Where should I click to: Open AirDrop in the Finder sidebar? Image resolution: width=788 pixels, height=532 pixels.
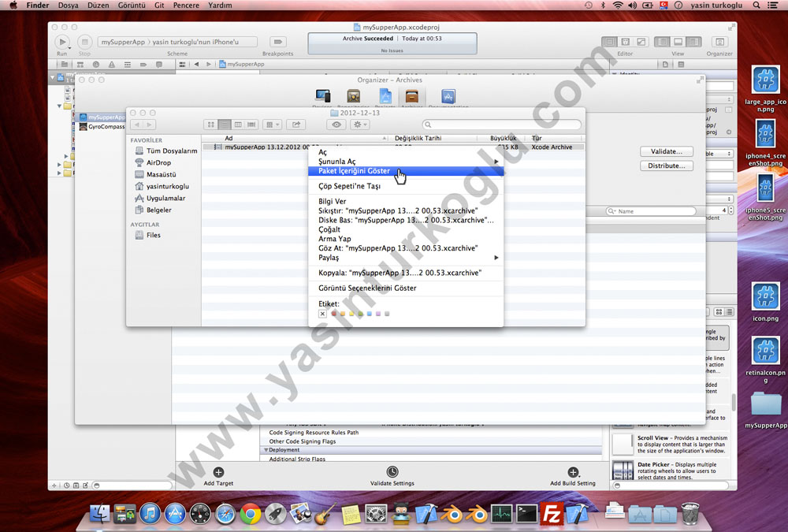point(154,163)
